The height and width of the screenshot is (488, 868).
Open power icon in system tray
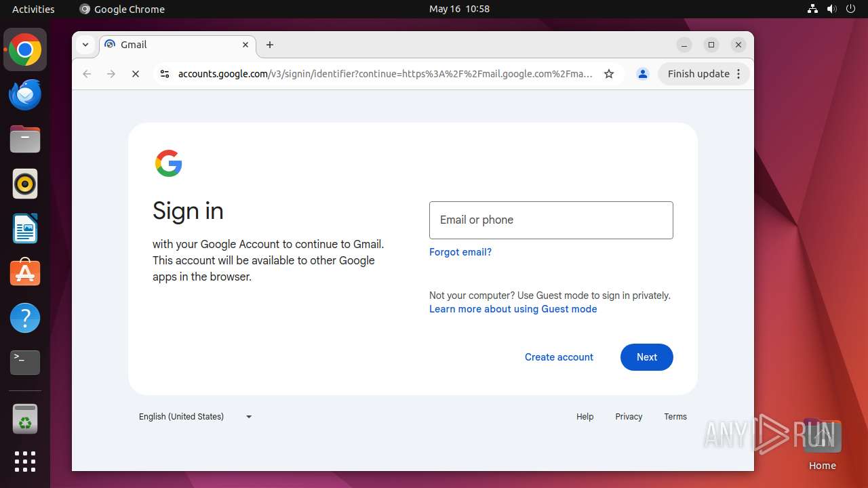(850, 9)
